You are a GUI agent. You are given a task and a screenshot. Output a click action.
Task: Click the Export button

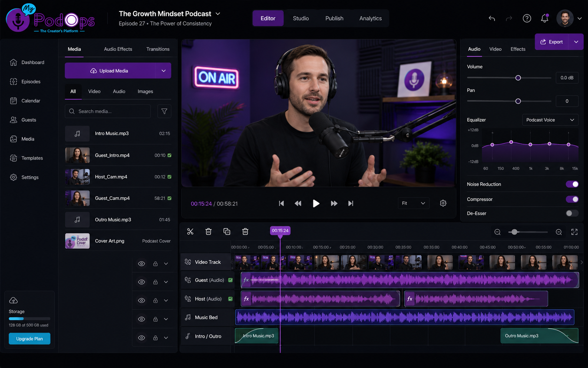[552, 42]
